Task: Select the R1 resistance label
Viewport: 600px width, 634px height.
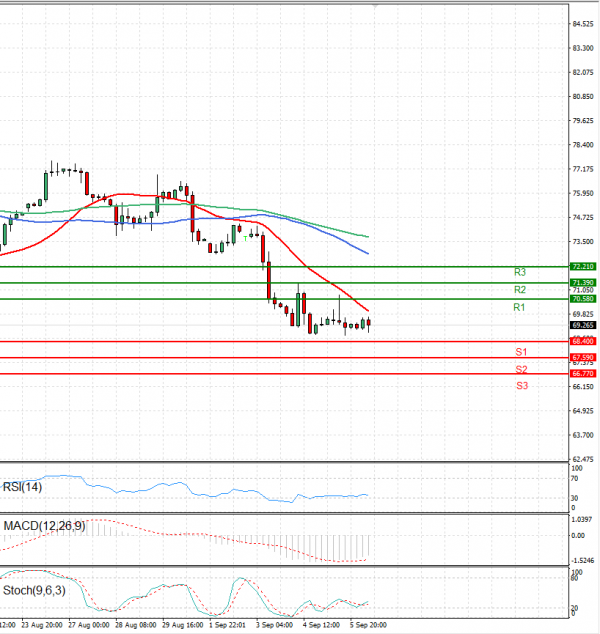Action: point(520,307)
